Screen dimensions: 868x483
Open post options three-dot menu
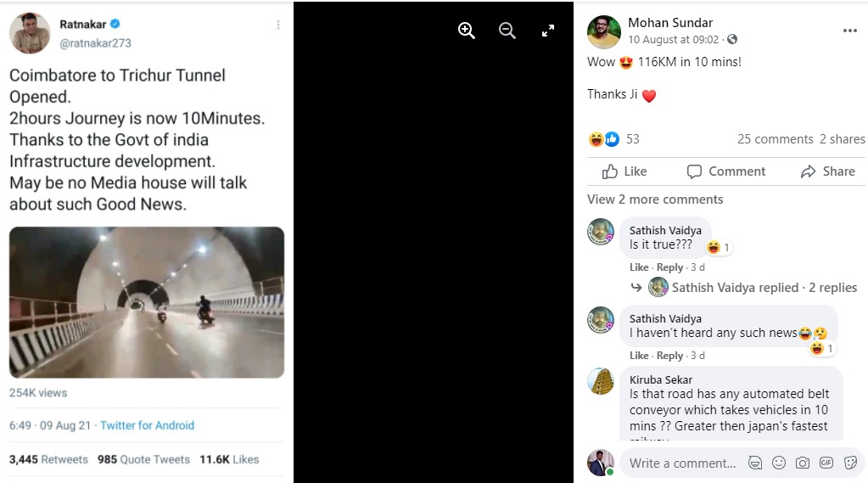(849, 31)
